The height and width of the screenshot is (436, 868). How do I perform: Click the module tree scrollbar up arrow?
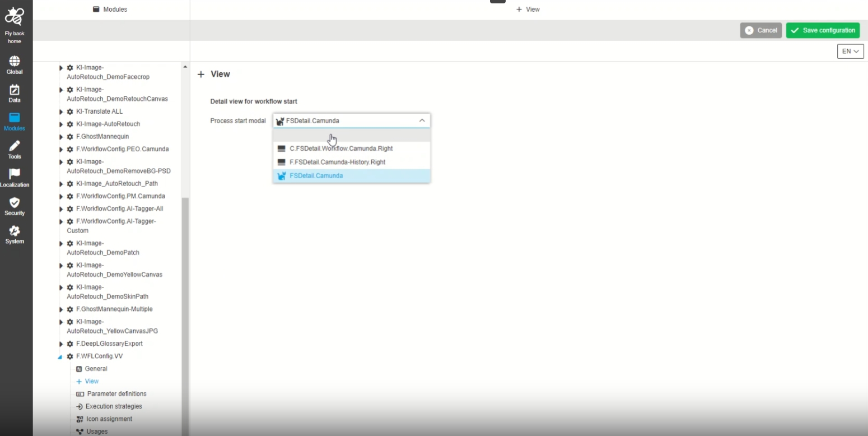[x=185, y=67]
